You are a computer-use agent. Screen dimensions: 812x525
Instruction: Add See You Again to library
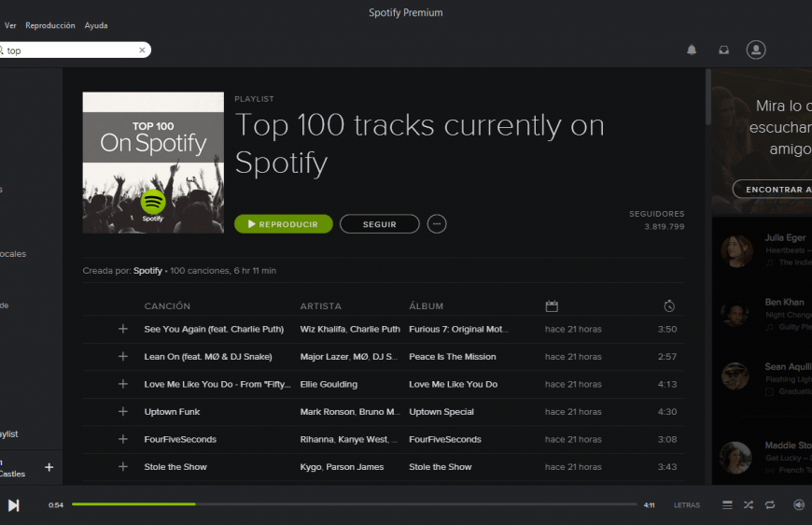point(122,329)
